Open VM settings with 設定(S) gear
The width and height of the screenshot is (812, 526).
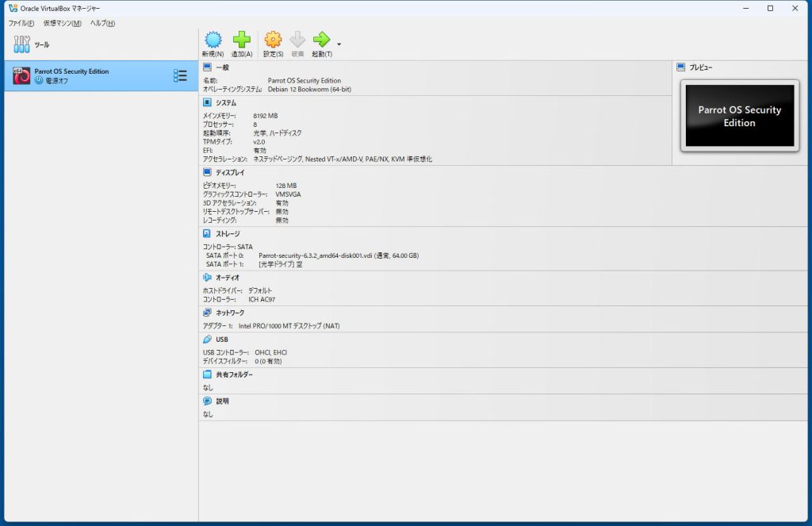tap(273, 44)
